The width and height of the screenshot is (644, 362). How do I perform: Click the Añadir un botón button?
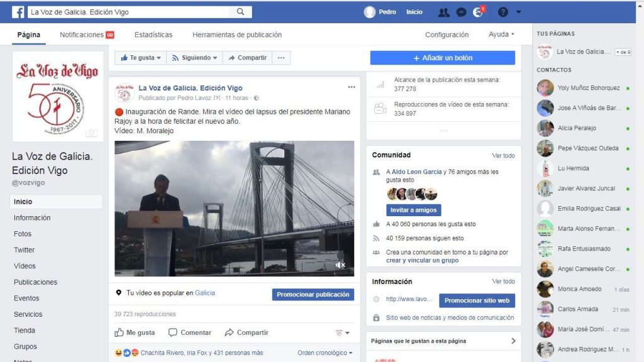[x=442, y=58]
